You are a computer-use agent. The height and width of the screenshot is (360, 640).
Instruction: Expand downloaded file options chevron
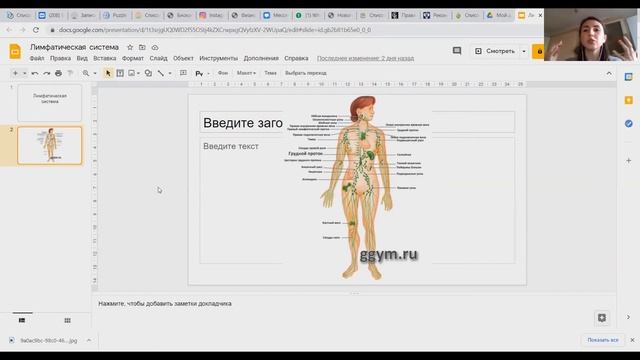pyautogui.click(x=89, y=340)
